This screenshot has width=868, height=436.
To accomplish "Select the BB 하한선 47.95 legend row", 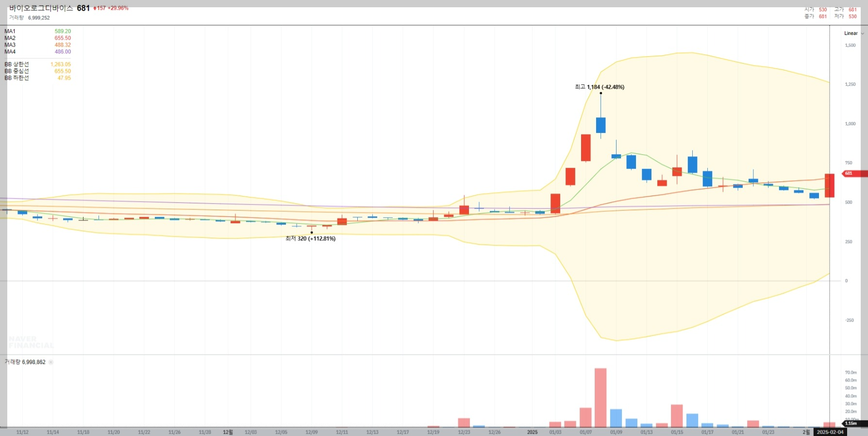I will click(37, 78).
